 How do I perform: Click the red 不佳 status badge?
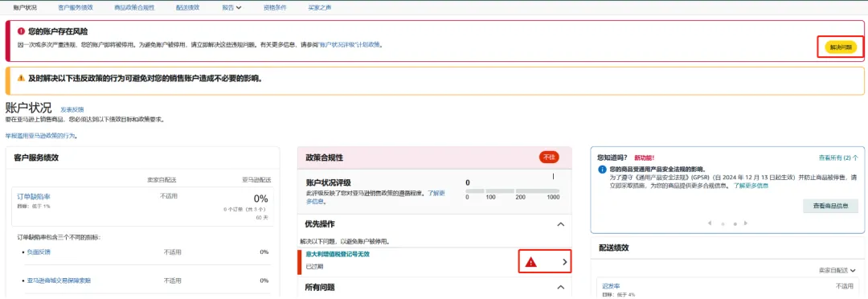click(x=549, y=158)
